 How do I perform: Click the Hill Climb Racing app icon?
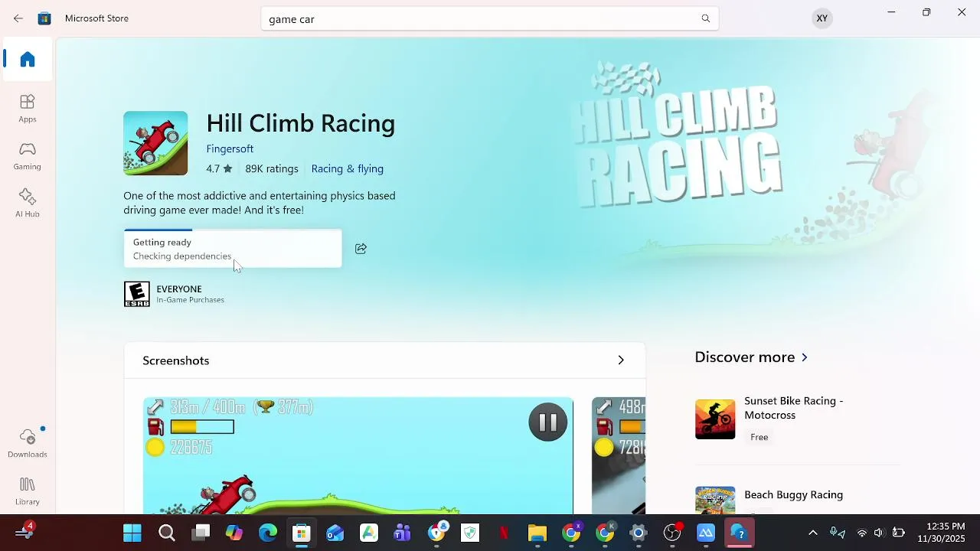(x=155, y=143)
